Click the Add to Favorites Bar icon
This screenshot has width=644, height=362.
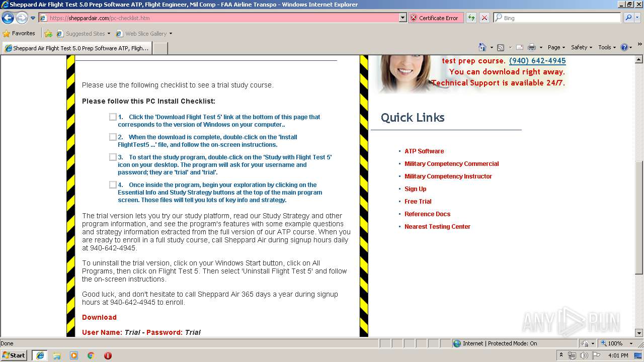point(48,34)
